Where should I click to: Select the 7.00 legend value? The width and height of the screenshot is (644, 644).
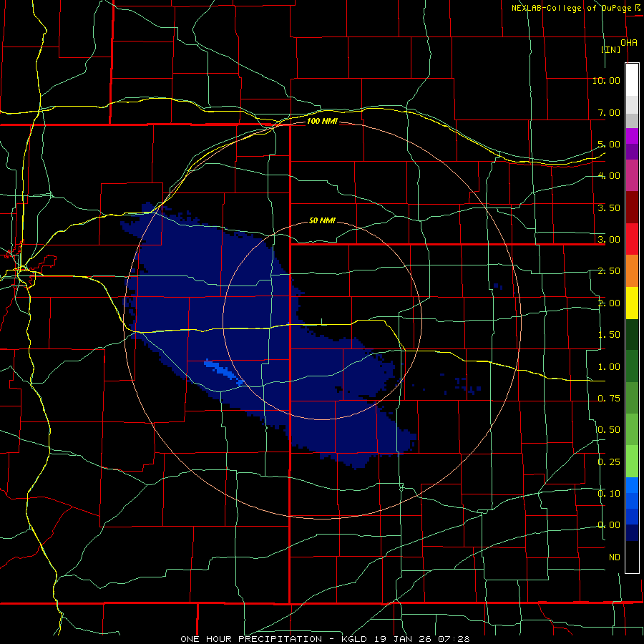click(x=609, y=112)
